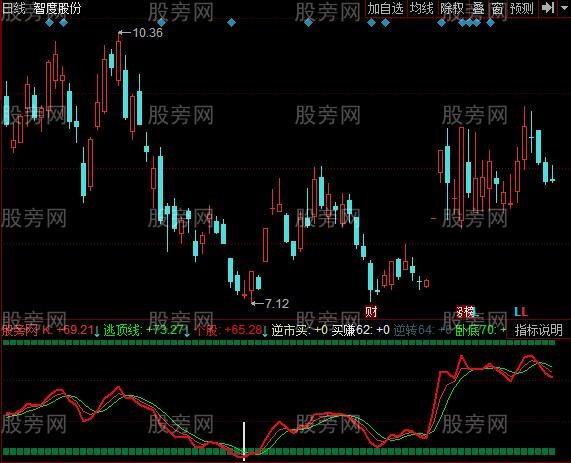Click the down arrow after 逃顶线 value
The image size is (571, 463).
point(187,331)
